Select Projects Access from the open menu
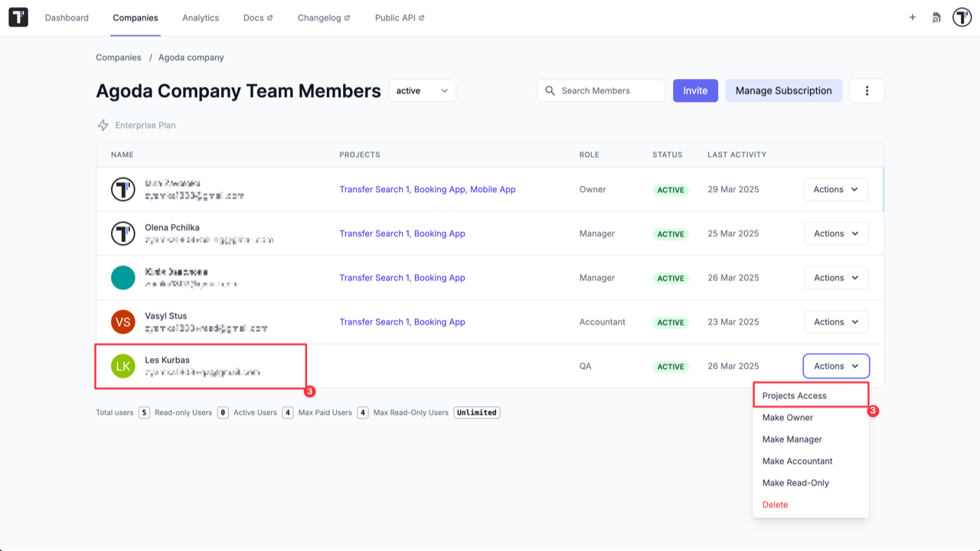Viewport: 980px width, 551px height. pos(794,395)
